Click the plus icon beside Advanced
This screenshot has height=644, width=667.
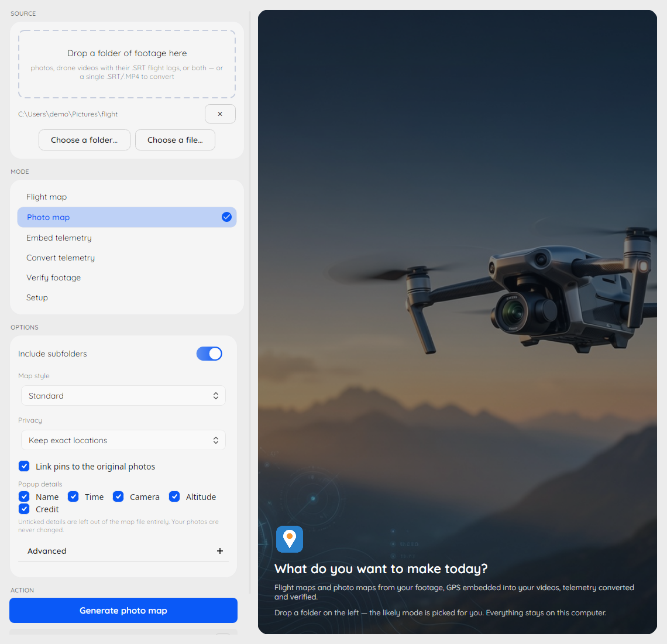click(220, 551)
